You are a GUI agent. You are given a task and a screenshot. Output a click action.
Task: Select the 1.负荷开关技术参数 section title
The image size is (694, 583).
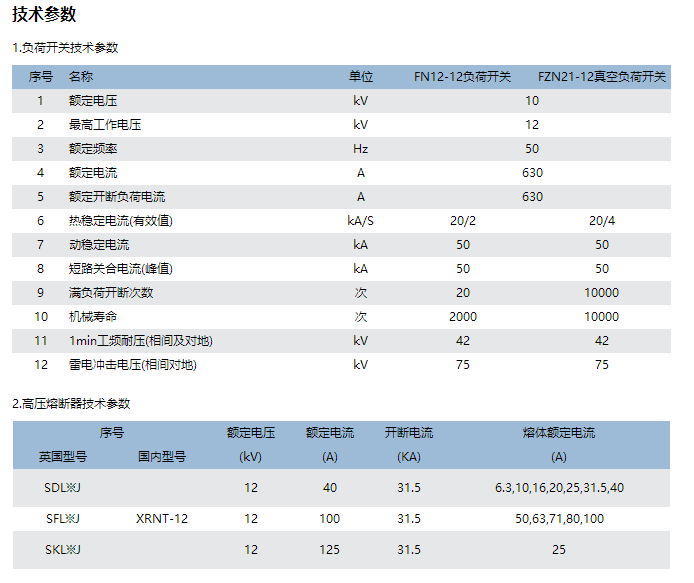(65, 48)
